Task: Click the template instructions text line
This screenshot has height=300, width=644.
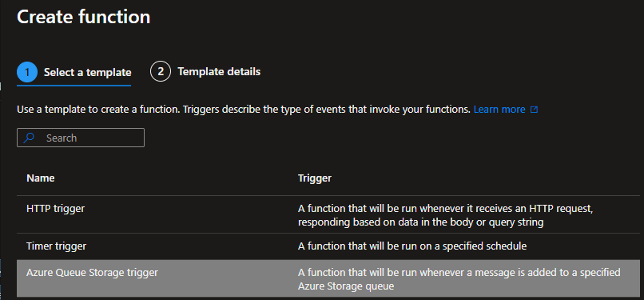Action: pyautogui.click(x=243, y=110)
